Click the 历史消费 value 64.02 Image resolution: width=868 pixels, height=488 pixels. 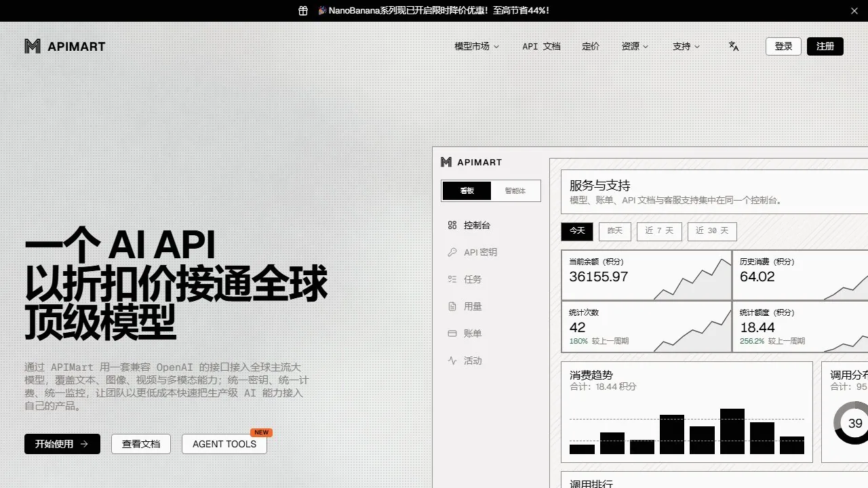[x=757, y=277]
